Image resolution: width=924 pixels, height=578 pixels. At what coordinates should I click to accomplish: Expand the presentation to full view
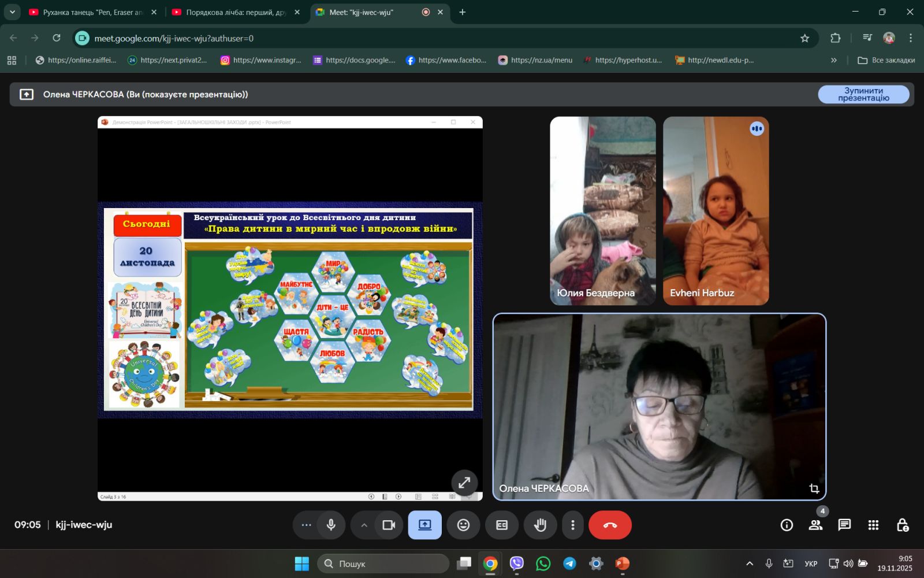(464, 483)
